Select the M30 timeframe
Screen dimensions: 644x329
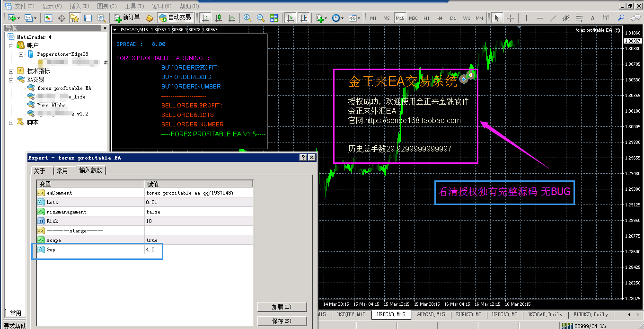[413, 18]
